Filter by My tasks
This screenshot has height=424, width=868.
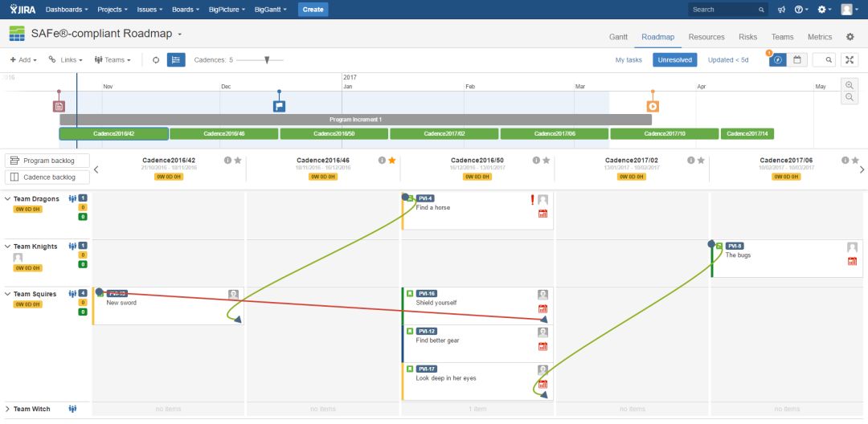[628, 59]
